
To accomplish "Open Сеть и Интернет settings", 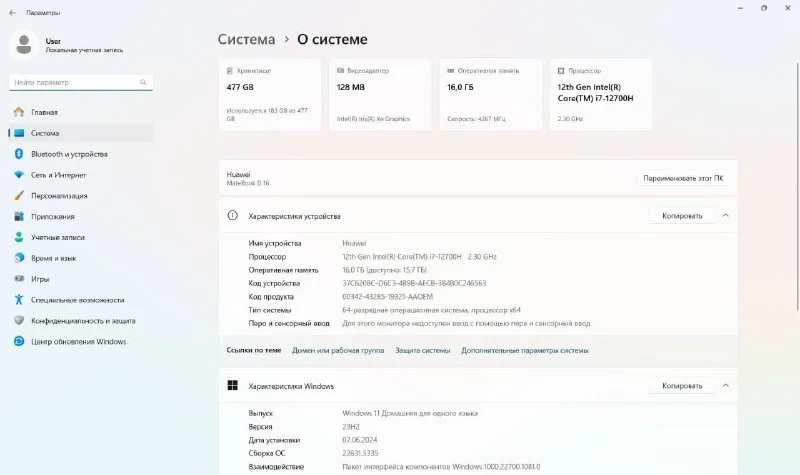I will 58,175.
